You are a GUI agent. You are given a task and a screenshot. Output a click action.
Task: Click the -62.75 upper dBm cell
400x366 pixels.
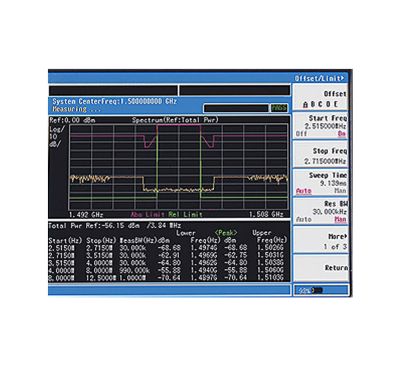236,255
